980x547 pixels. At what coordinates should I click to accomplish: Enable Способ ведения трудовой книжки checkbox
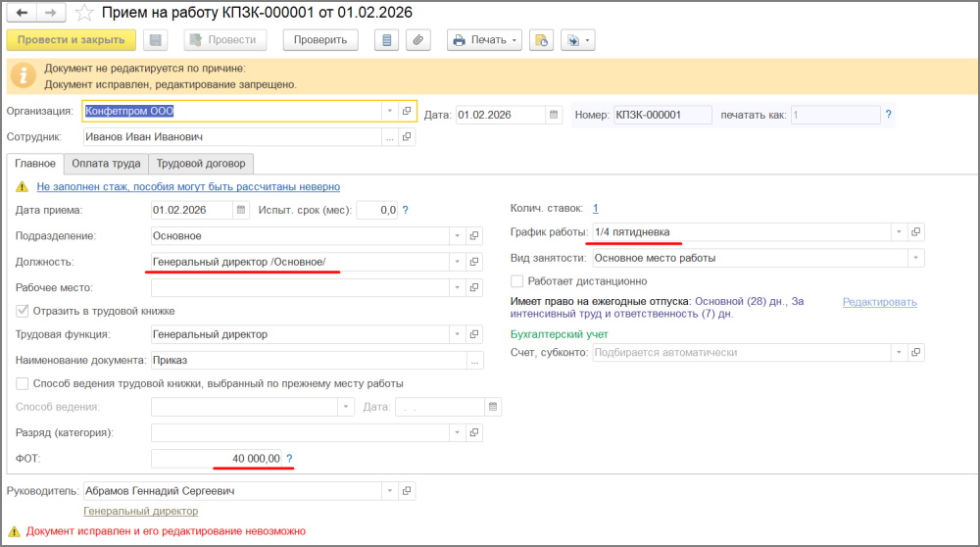23,383
